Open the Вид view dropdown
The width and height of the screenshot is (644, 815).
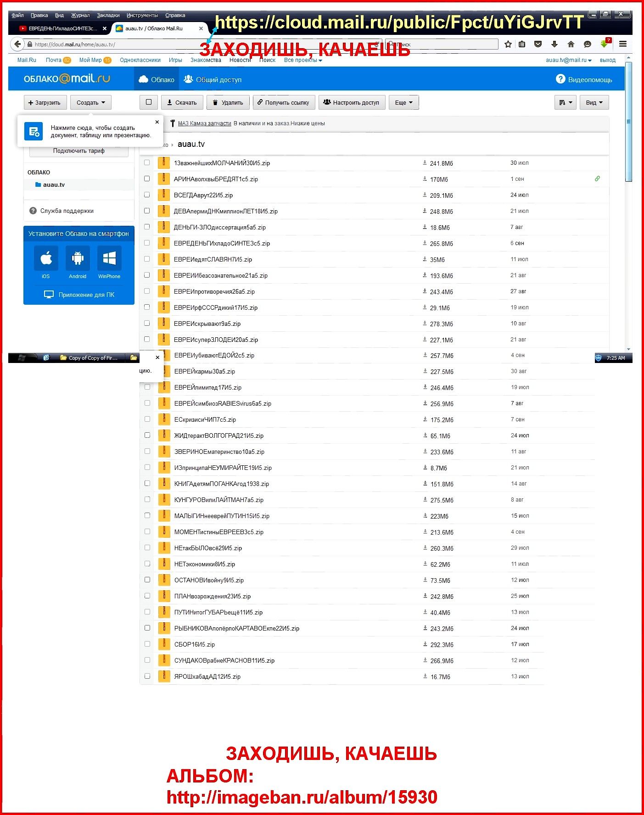click(594, 102)
